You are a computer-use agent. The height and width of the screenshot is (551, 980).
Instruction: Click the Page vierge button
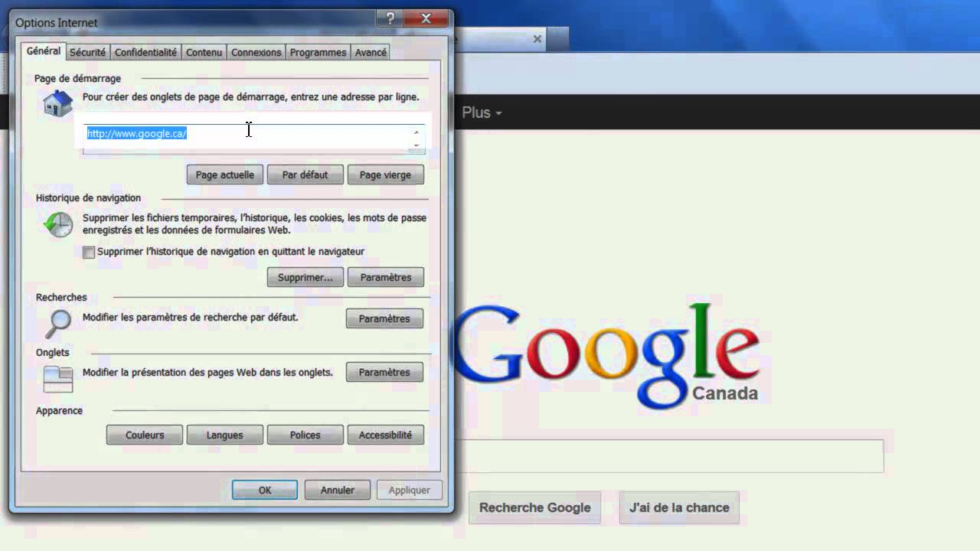(385, 174)
